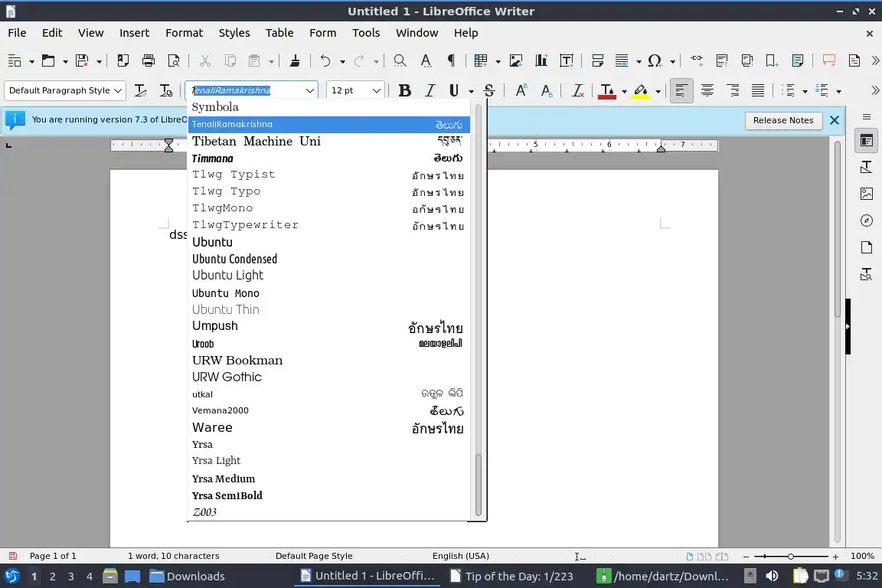Click the Cut scissors icon
The image size is (882, 588).
(x=204, y=60)
